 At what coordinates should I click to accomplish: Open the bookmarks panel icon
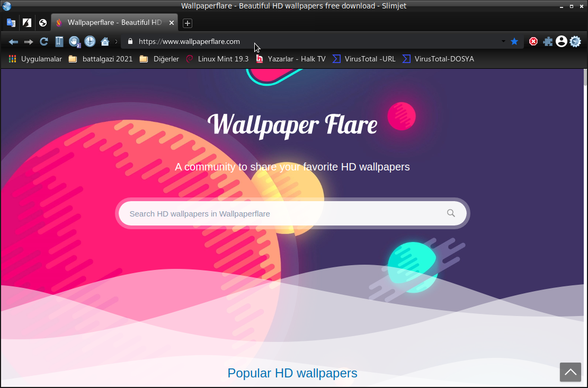coord(59,41)
